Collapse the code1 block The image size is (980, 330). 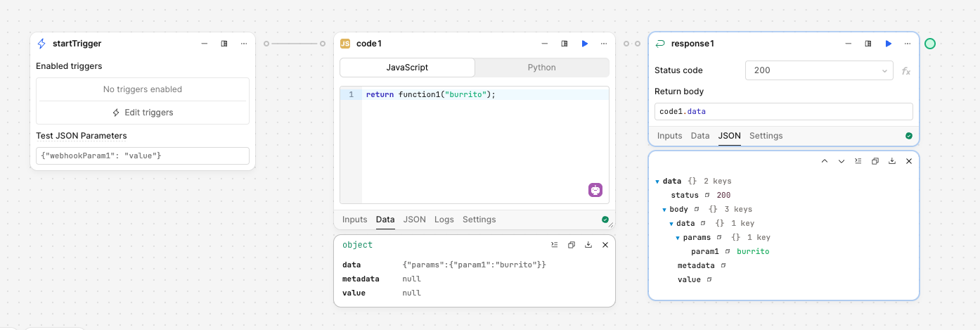tap(545, 44)
